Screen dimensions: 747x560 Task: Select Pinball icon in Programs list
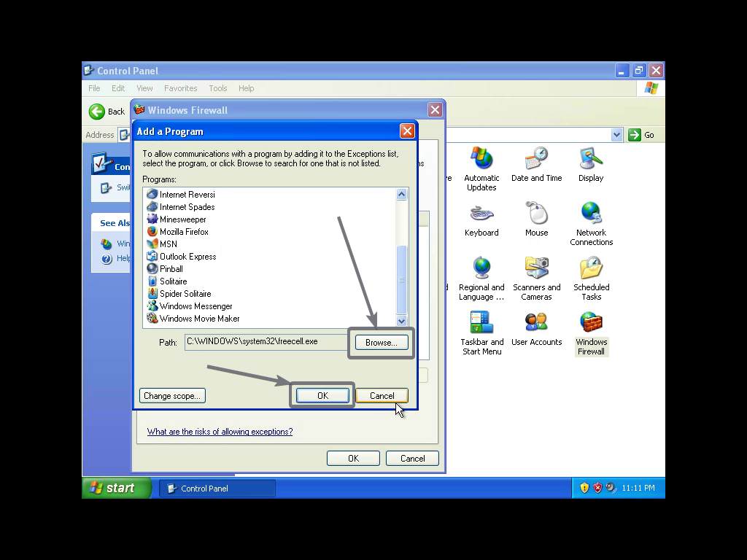[152, 268]
